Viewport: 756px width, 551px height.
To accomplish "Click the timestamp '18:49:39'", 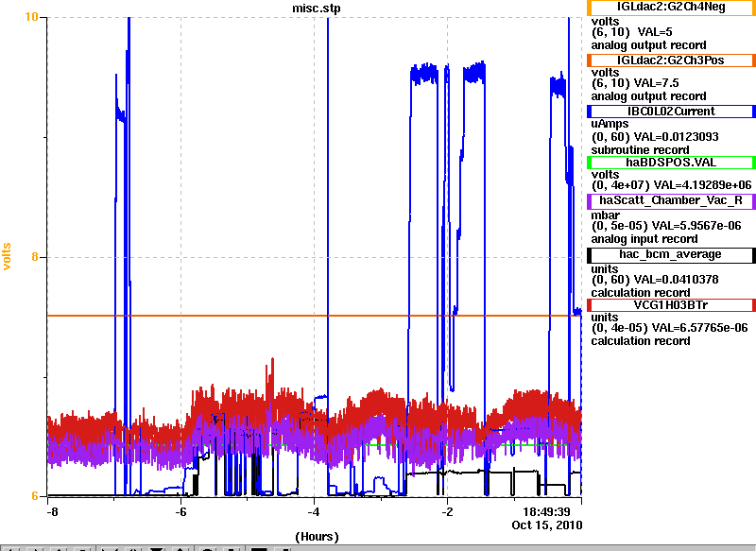I will click(547, 512).
